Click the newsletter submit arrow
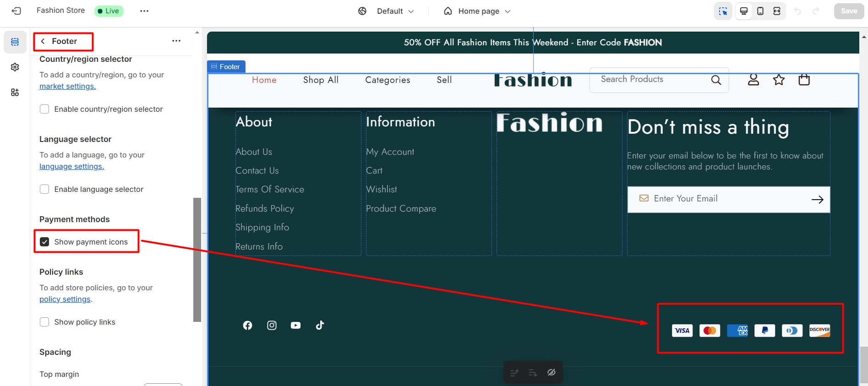The height and width of the screenshot is (386, 868). 818,200
